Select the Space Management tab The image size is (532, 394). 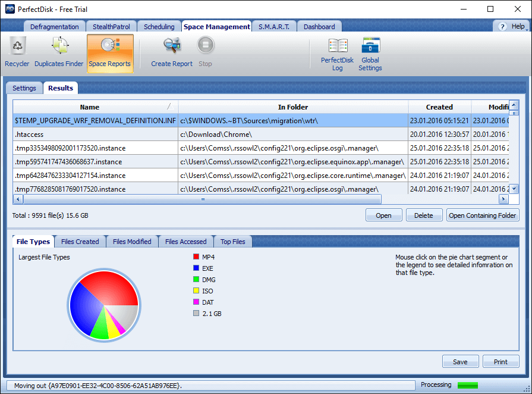pyautogui.click(x=217, y=27)
